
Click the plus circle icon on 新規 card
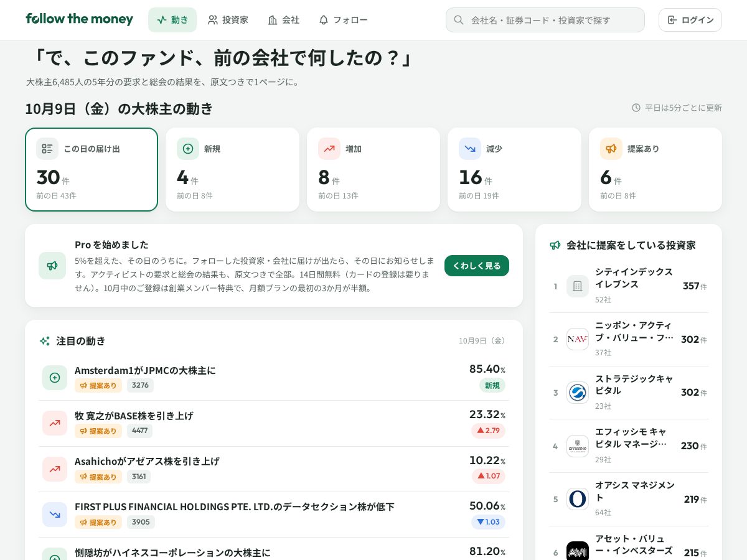tap(188, 149)
